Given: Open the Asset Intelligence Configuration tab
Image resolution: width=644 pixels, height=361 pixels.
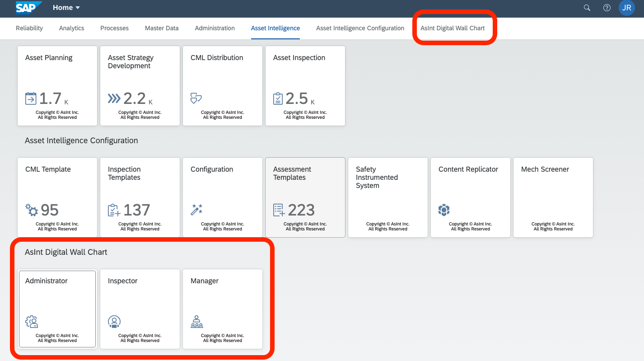Looking at the screenshot, I should click(x=360, y=28).
